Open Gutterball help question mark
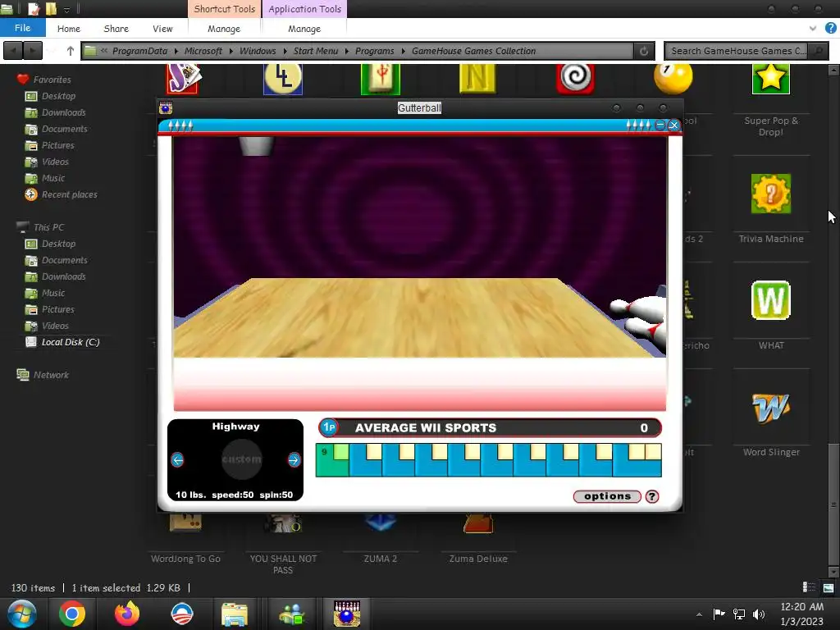 click(x=651, y=496)
